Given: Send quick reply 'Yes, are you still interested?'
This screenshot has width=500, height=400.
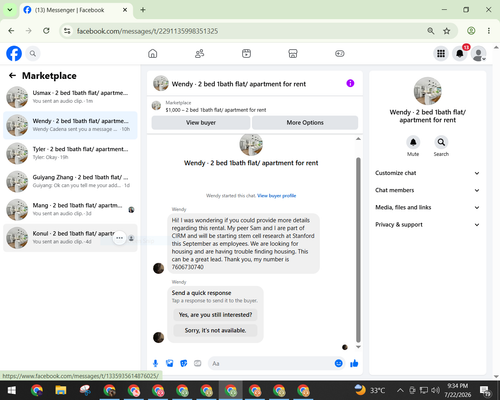Looking at the screenshot, I should 215,315.
